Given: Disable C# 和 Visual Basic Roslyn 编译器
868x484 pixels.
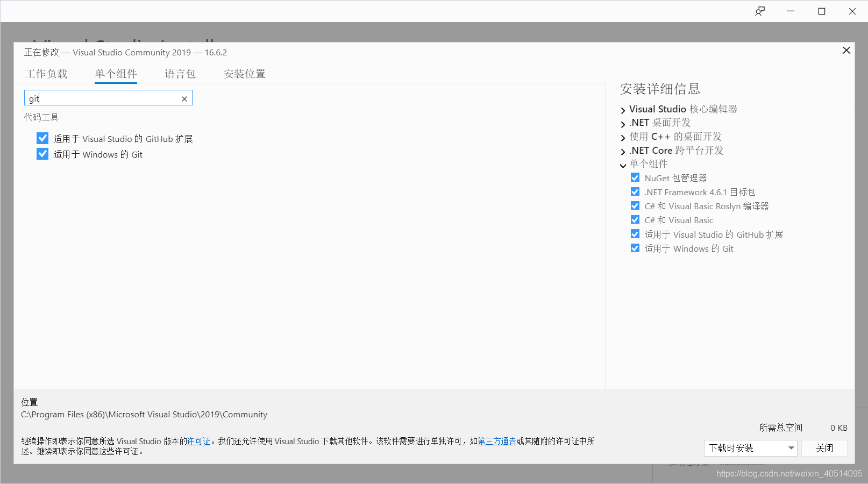Looking at the screenshot, I should [x=635, y=205].
